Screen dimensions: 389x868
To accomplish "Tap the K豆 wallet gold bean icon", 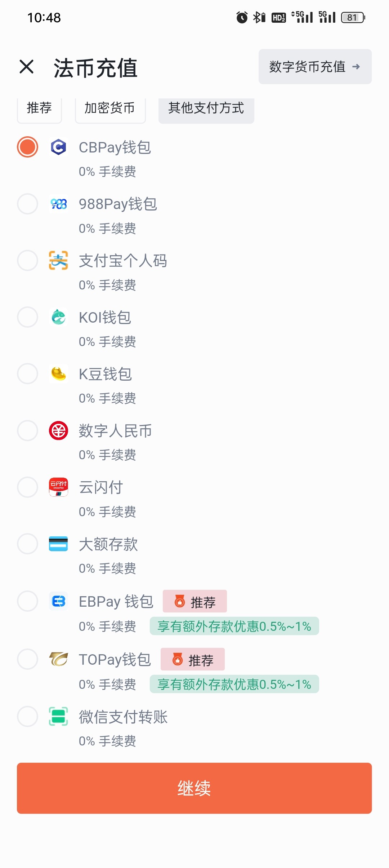I will [58, 374].
